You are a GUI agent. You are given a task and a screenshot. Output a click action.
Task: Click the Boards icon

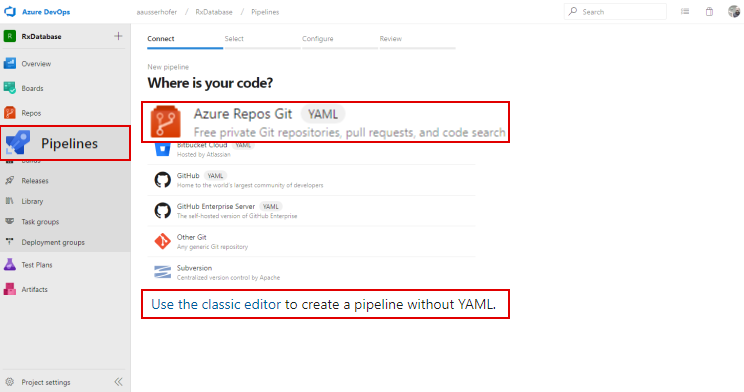click(10, 88)
